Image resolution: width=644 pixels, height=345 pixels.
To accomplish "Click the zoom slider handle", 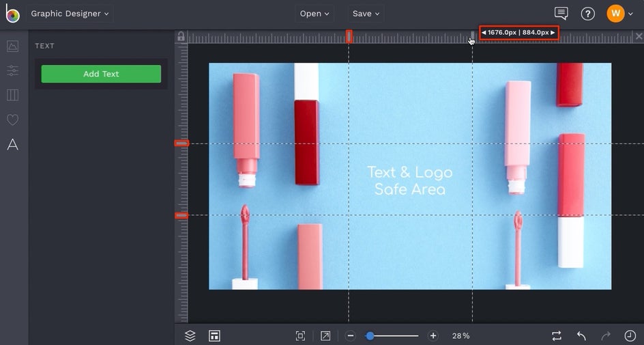I will pyautogui.click(x=370, y=336).
